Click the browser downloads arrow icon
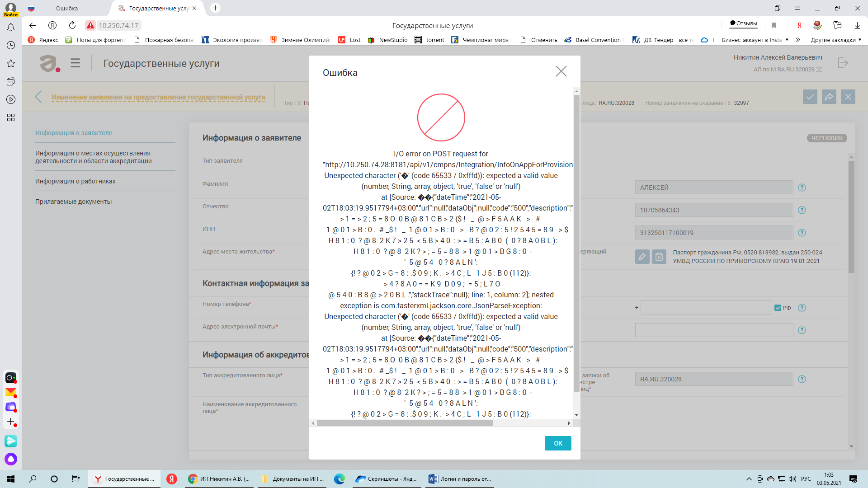868x488 pixels. coord(857,25)
